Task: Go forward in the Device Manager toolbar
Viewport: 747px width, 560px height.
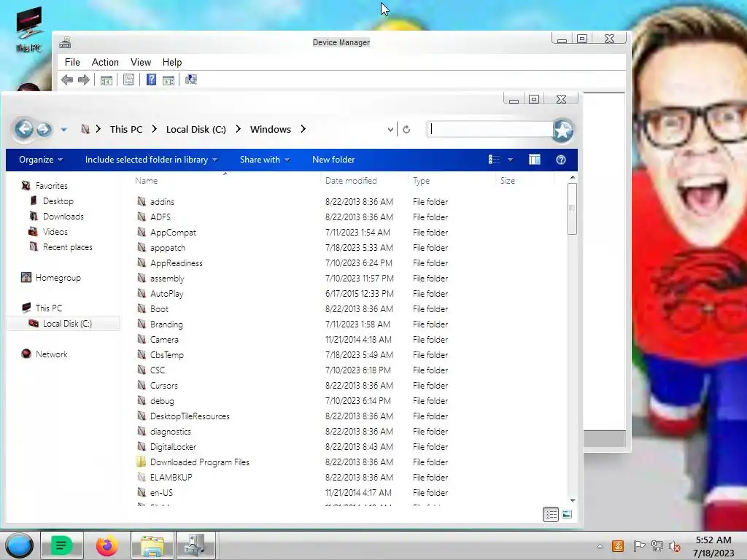Action: [83, 80]
